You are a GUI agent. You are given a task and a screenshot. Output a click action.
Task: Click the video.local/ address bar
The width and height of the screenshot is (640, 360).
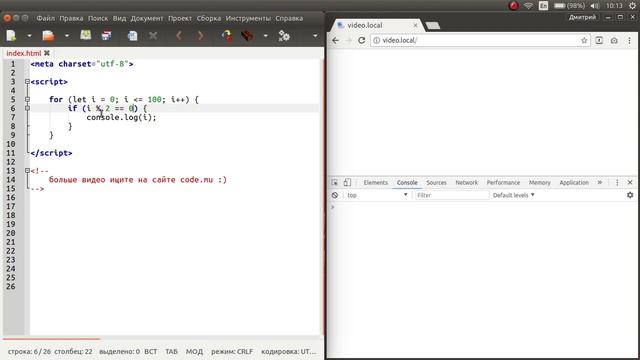tap(480, 40)
